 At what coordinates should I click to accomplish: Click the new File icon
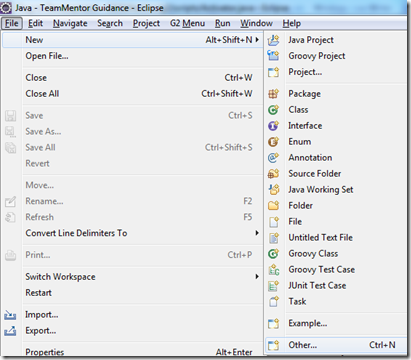273,222
